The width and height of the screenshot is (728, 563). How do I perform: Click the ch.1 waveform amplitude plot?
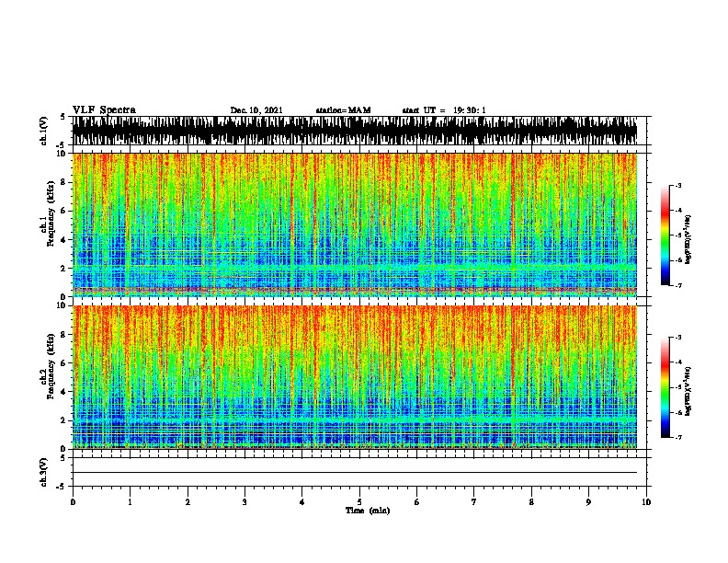355,131
